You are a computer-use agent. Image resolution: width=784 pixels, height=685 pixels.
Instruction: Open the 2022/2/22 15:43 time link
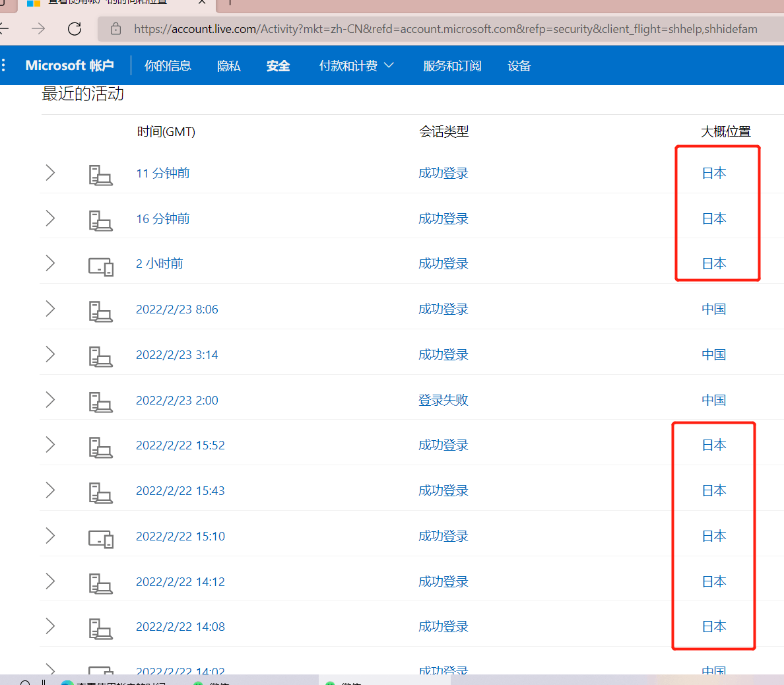click(181, 490)
